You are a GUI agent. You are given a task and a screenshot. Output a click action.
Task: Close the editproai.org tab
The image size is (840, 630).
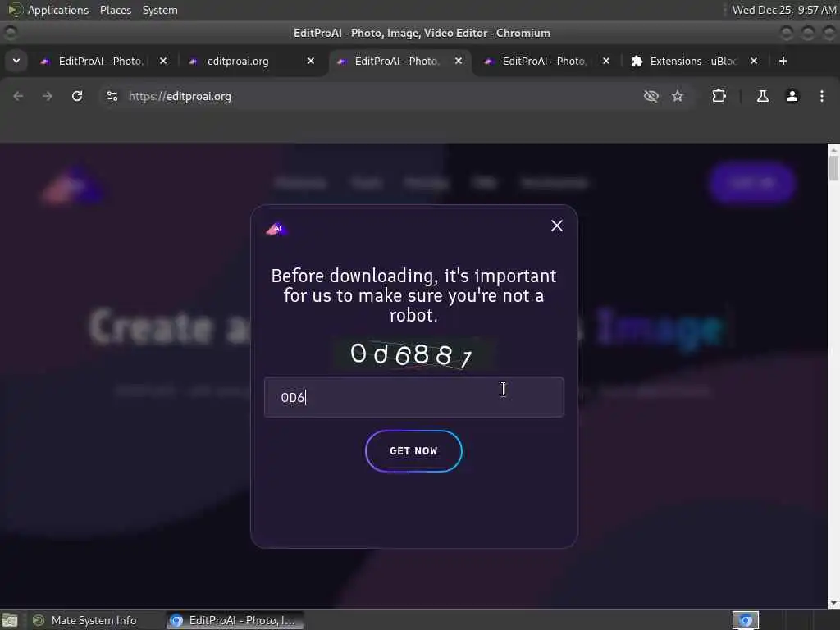pos(311,61)
